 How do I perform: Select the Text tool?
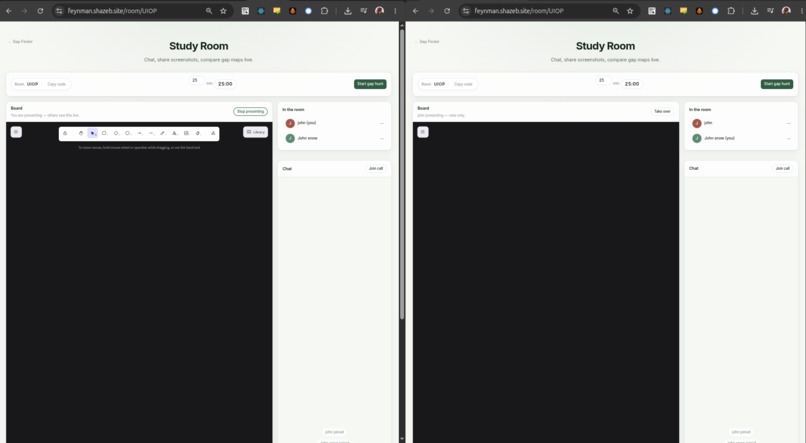pyautogui.click(x=175, y=133)
